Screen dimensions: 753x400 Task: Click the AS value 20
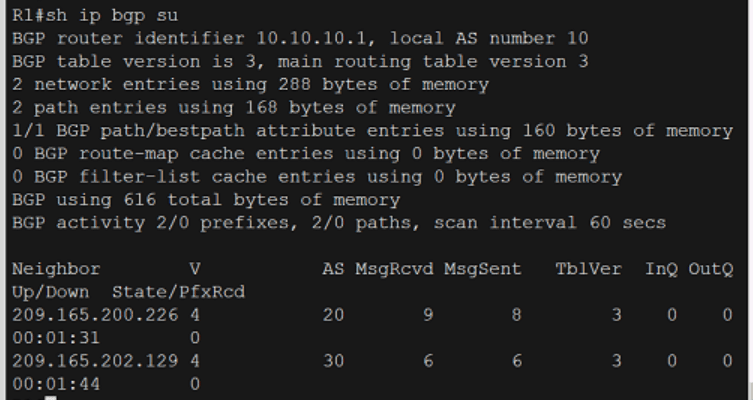point(333,315)
